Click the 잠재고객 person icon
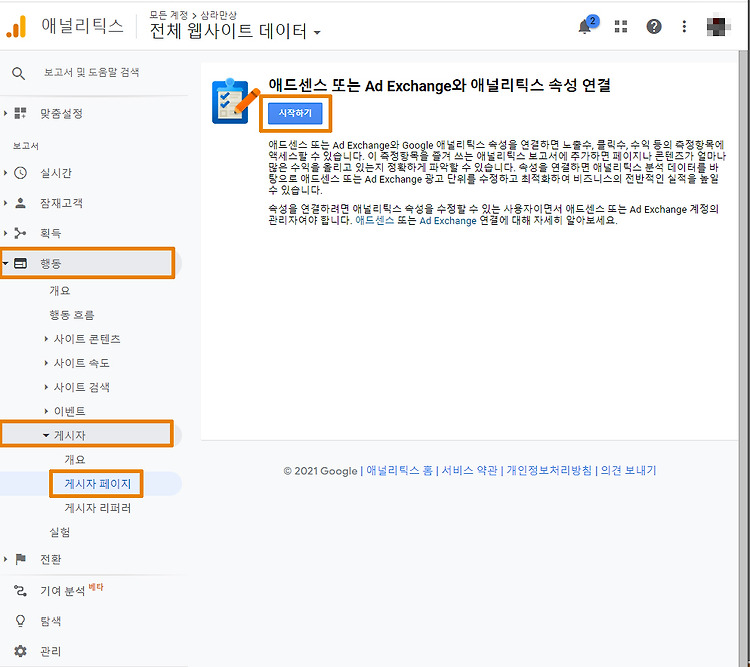Viewport: 750px width, 667px height. (20, 203)
